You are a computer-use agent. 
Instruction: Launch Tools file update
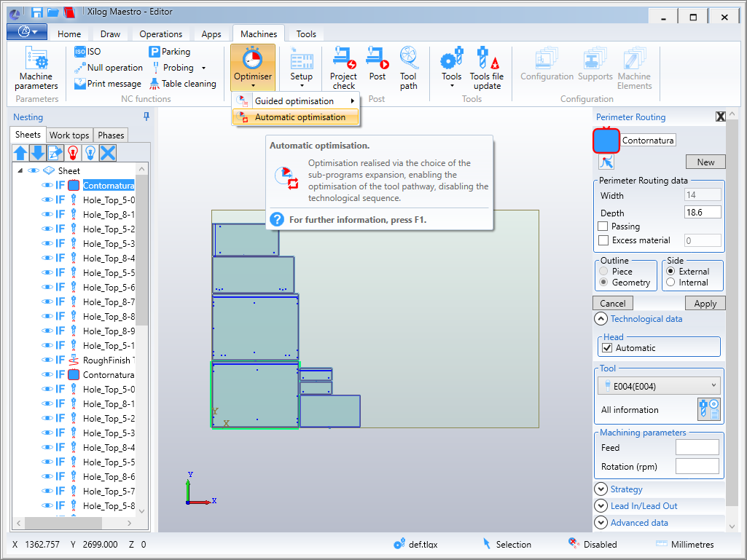click(487, 68)
